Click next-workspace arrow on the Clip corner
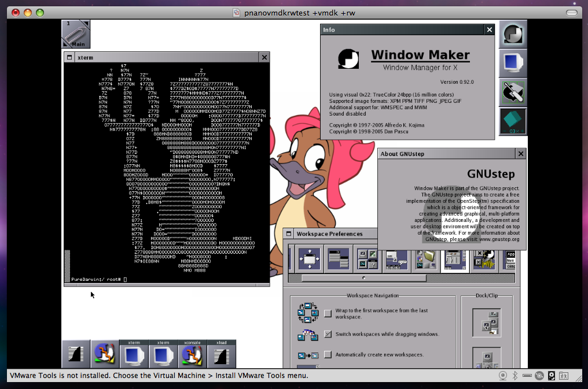The image size is (588, 389). pos(86,24)
